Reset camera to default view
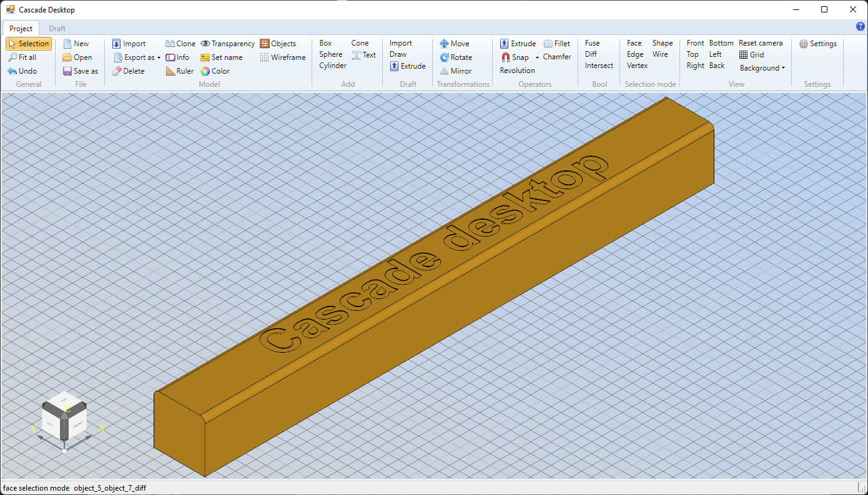 point(761,43)
